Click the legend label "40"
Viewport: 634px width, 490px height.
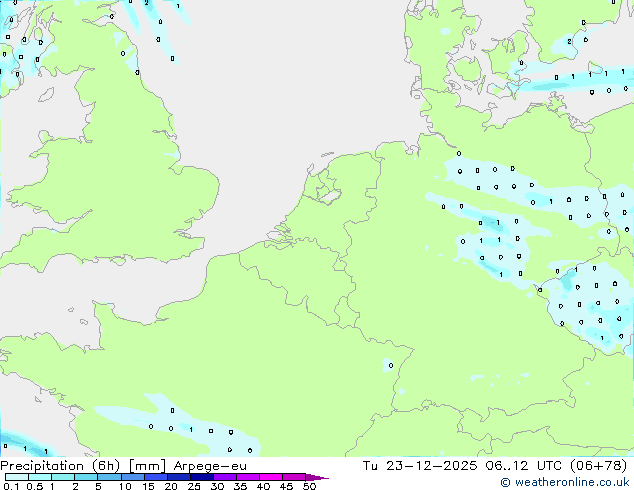point(263,486)
